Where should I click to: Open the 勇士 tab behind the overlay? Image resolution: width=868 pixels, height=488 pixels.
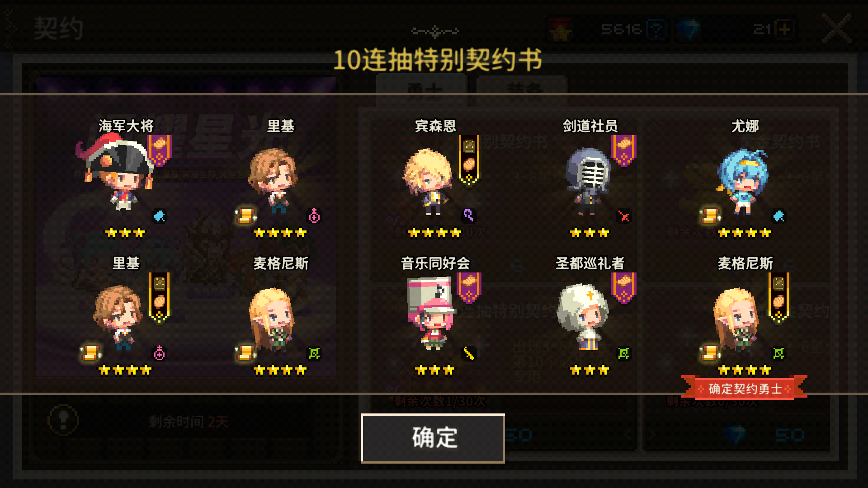(421, 90)
